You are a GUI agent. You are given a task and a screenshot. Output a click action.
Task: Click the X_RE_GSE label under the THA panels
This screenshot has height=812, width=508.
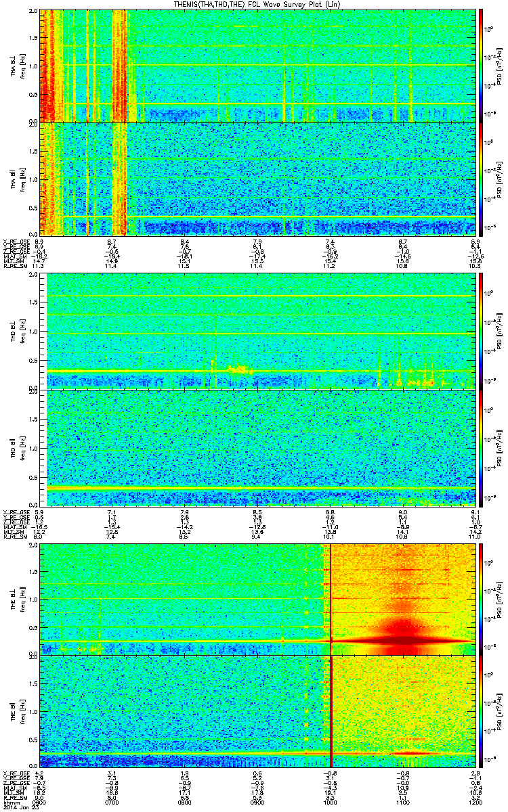[x=15, y=242]
